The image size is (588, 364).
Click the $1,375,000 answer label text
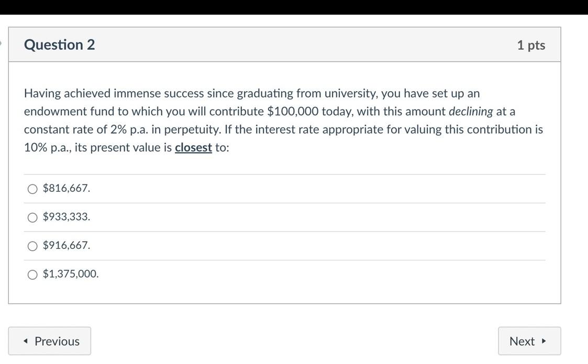click(71, 273)
